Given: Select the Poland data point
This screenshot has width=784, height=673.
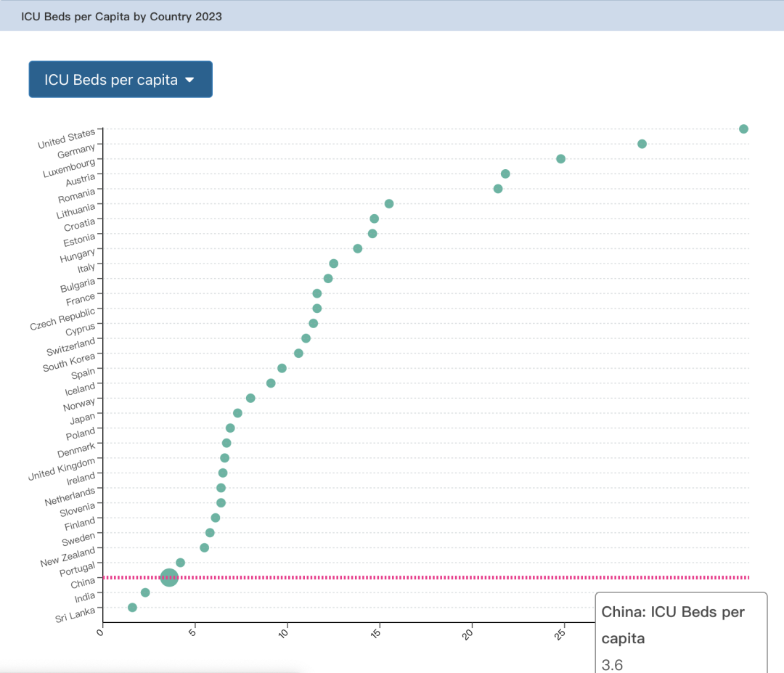Looking at the screenshot, I should pyautogui.click(x=230, y=428).
